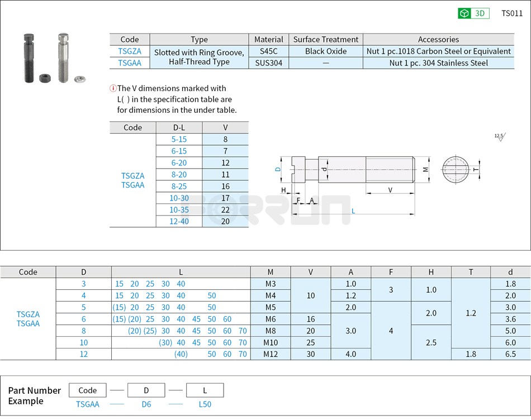
Task: Select length 70 in the D8 row
Action: tap(243, 331)
